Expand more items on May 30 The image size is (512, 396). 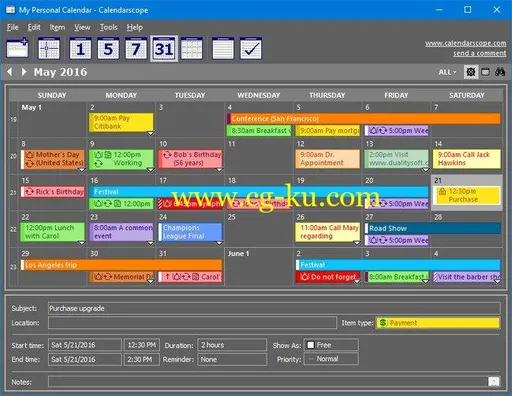pyautogui.click(x=150, y=282)
